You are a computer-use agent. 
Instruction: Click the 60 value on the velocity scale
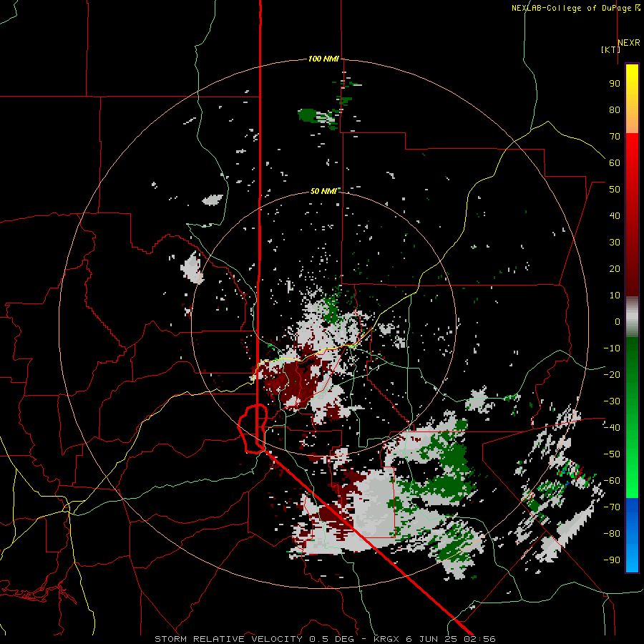click(615, 163)
